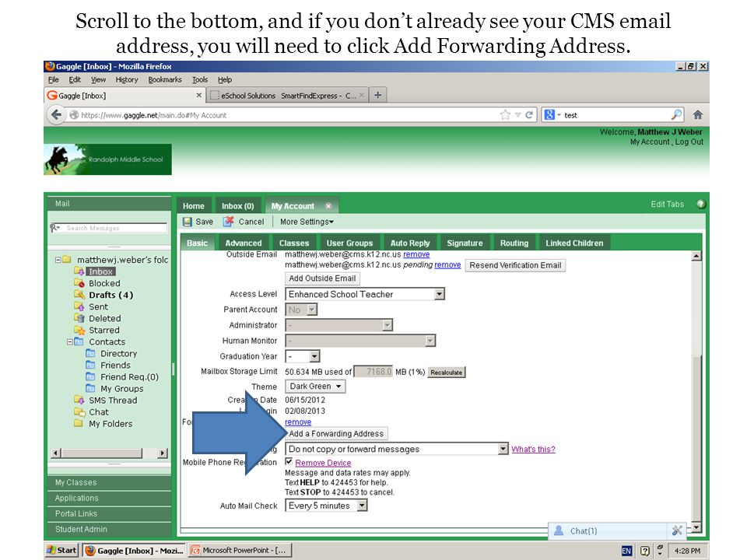The height and width of the screenshot is (560, 747).
Task: Open the Bookmarks menu in Firefox
Action: tap(165, 79)
